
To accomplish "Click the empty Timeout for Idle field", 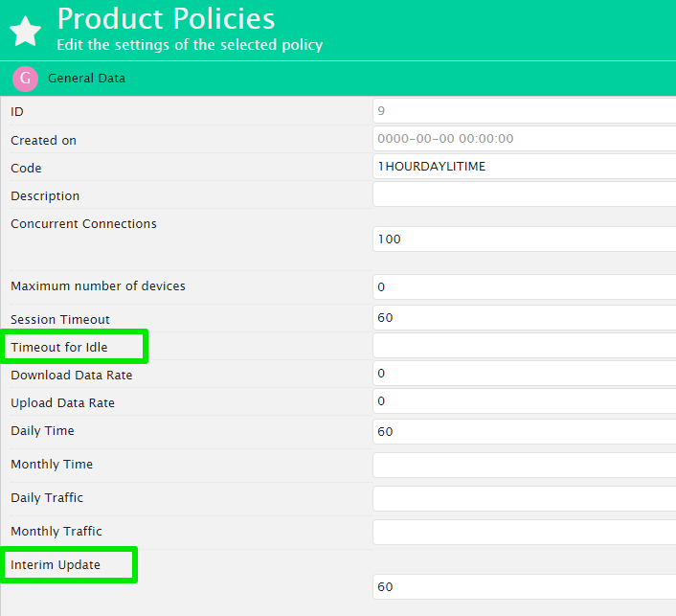I will pos(524,346).
